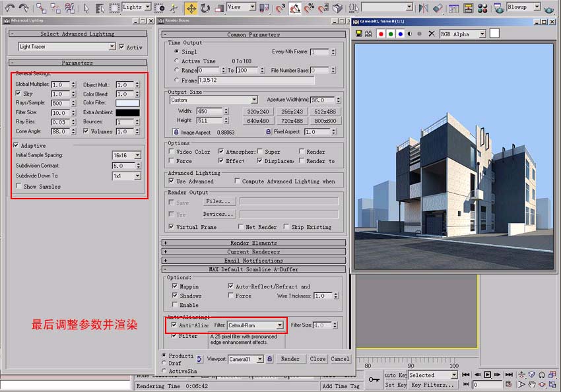
Task: Click the Render button
Action: (290, 359)
